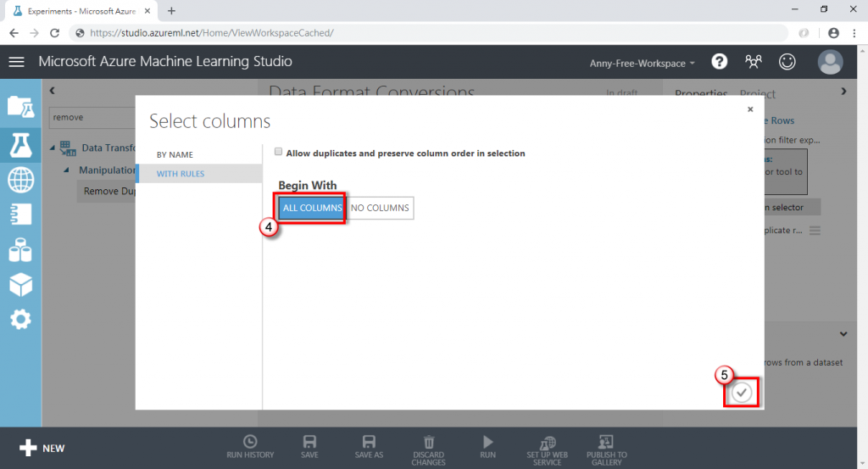Open the Web Services globe icon
This screenshot has height=469, width=868.
coord(20,180)
